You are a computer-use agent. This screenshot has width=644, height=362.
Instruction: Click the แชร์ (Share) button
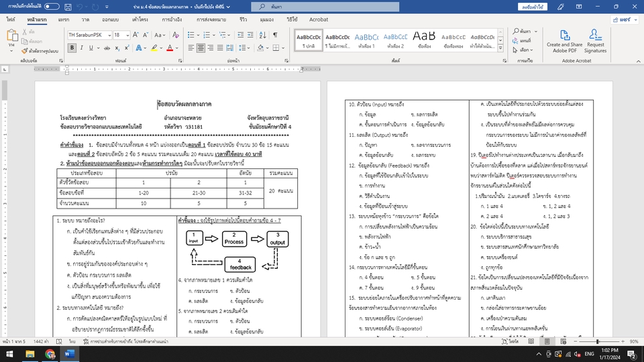point(625,19)
